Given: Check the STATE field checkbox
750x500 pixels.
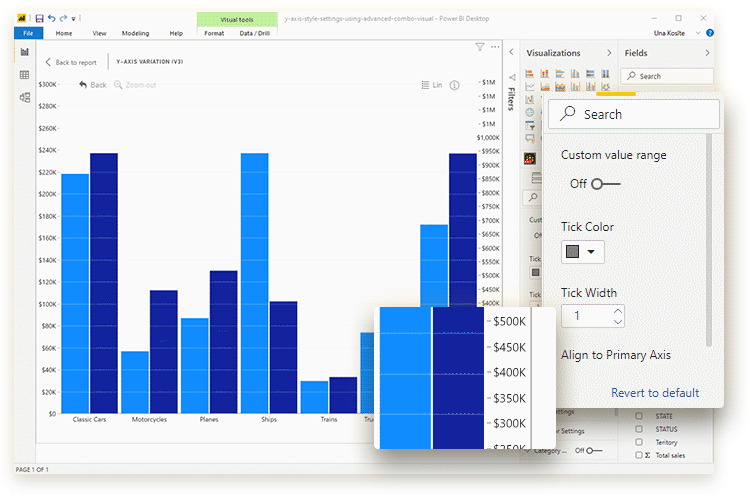Looking at the screenshot, I should 639,416.
